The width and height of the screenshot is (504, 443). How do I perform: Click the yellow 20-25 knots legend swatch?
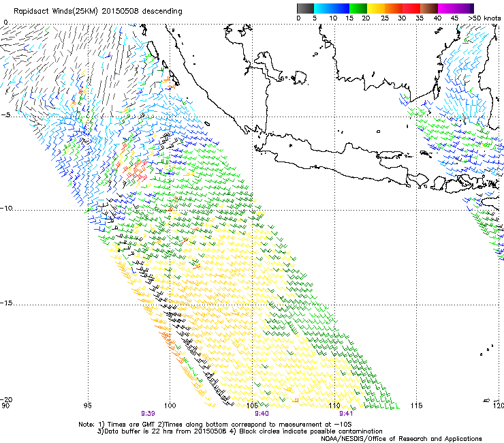click(x=376, y=8)
